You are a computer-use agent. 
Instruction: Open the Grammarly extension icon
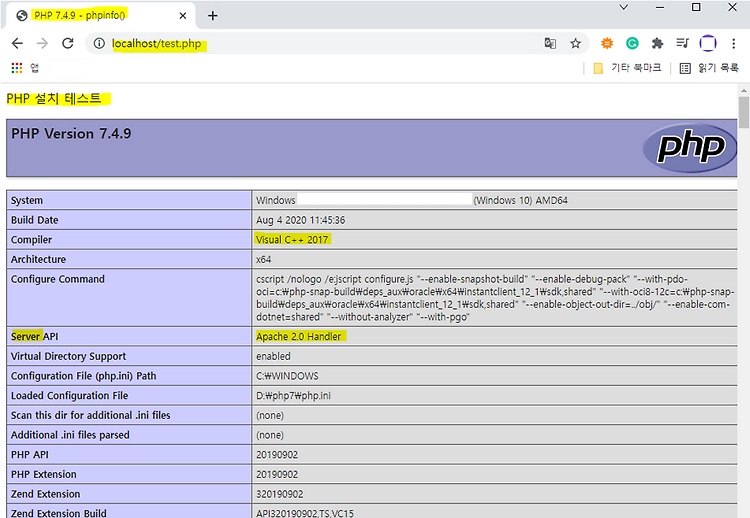click(x=632, y=44)
